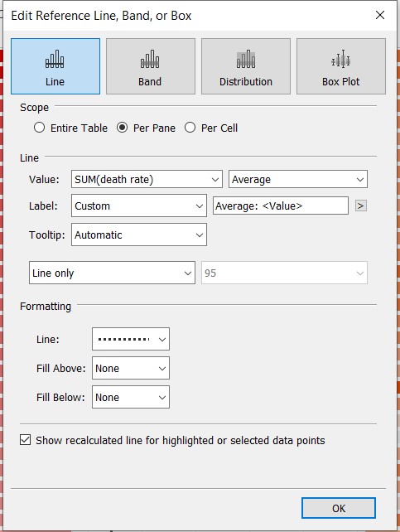Select the Entire Table scope option

click(39, 128)
